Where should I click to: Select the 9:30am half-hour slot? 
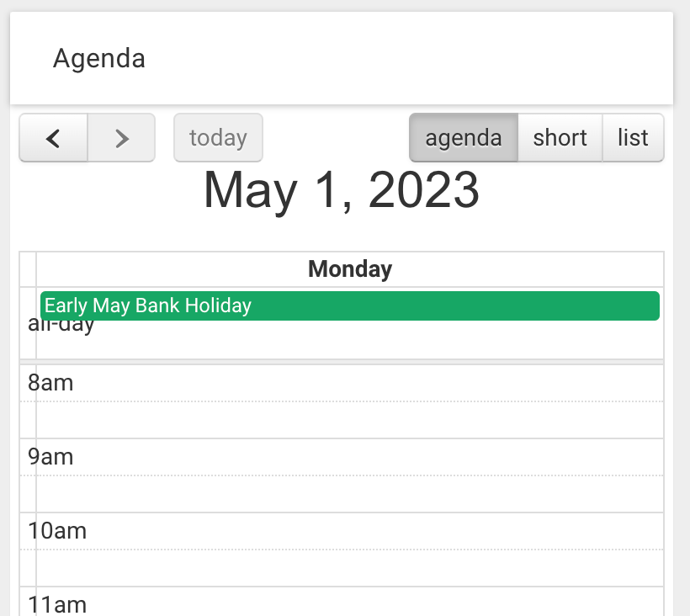[x=350, y=494]
